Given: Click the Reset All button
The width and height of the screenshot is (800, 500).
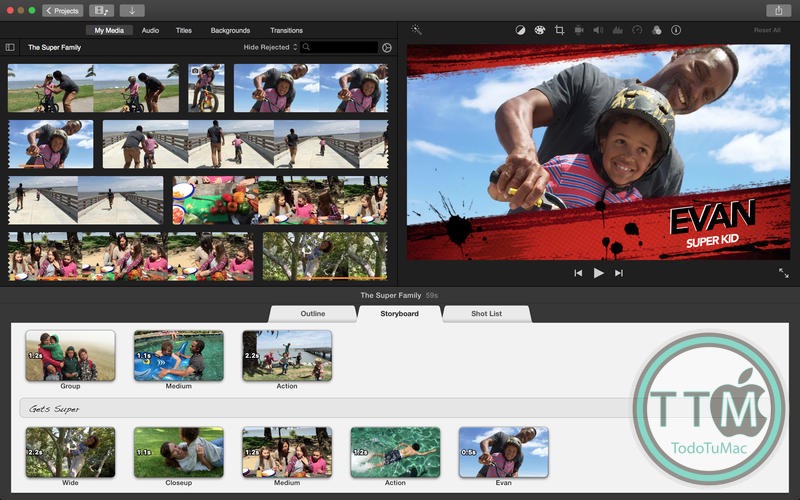Looking at the screenshot, I should pos(767,30).
